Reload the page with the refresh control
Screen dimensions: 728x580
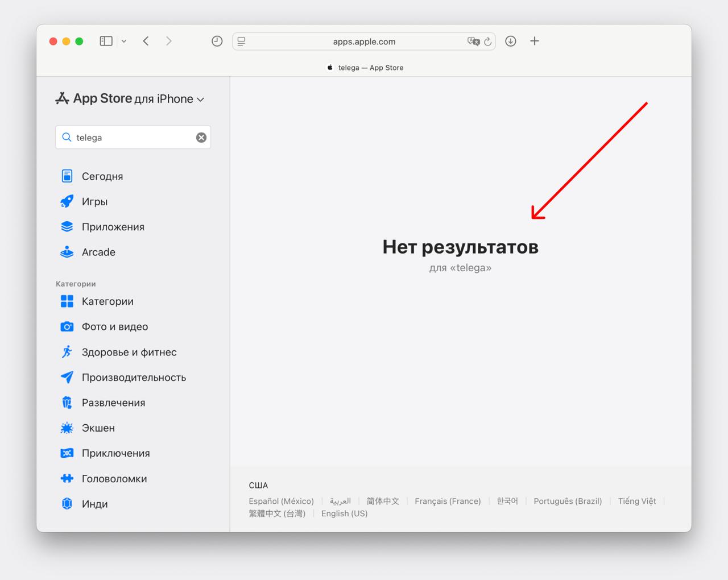pyautogui.click(x=488, y=41)
